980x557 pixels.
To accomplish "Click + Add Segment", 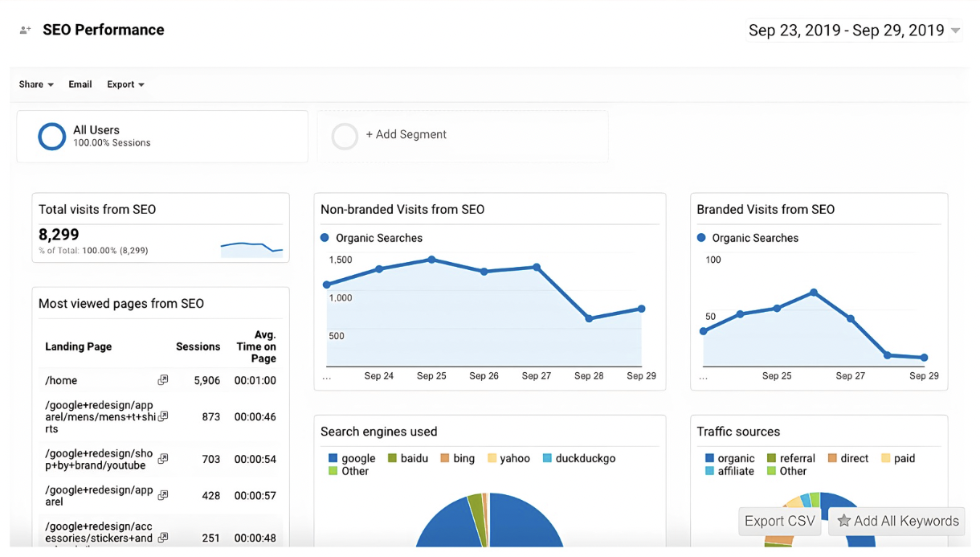I will [x=406, y=135].
